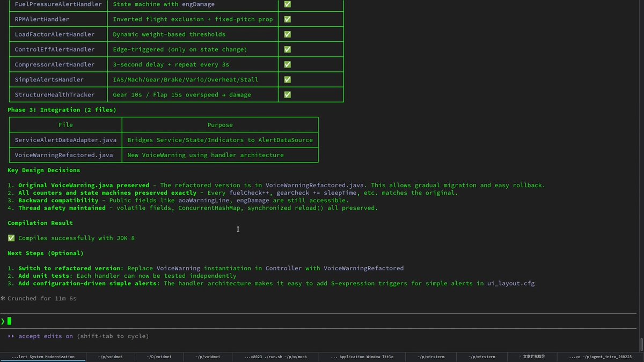Click the 'File' column header
Screen dimensions: 644x362
coord(65,125)
